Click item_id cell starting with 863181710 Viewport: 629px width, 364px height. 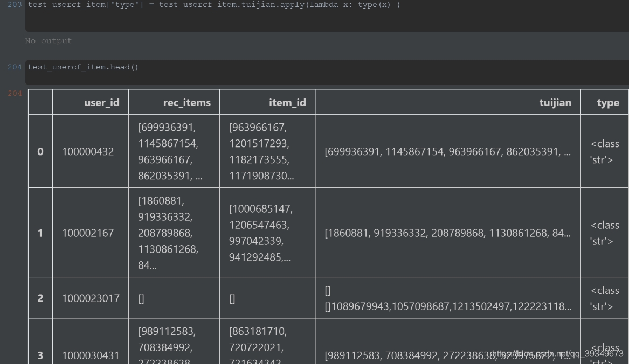(x=267, y=341)
